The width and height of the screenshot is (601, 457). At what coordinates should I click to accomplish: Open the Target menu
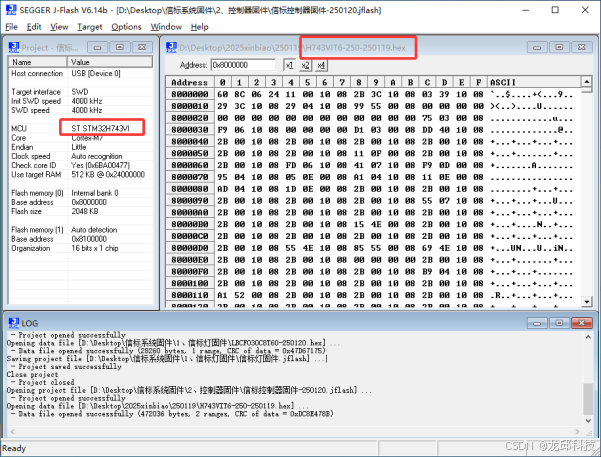(90, 27)
